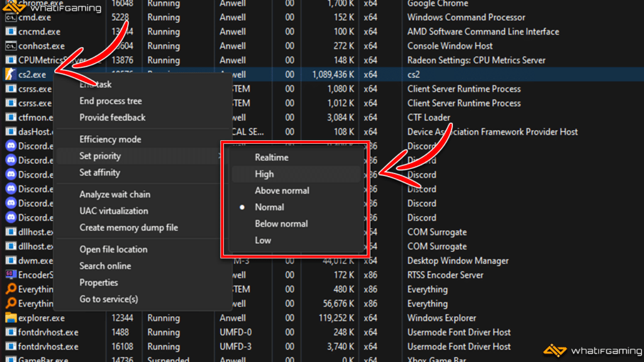
Task: Click End process tree in context menu
Action: pos(111,101)
